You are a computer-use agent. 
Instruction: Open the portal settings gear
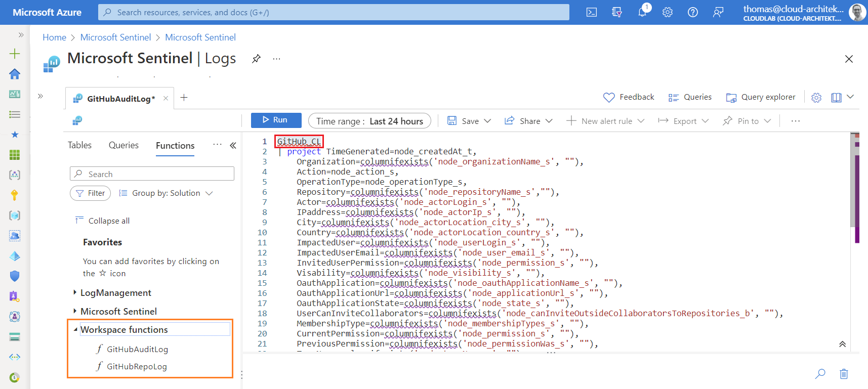668,12
